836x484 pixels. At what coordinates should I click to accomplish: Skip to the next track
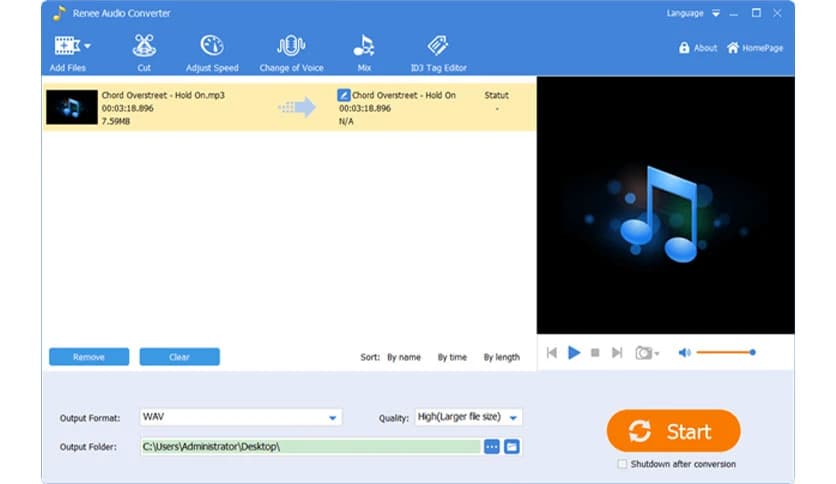pos(617,352)
